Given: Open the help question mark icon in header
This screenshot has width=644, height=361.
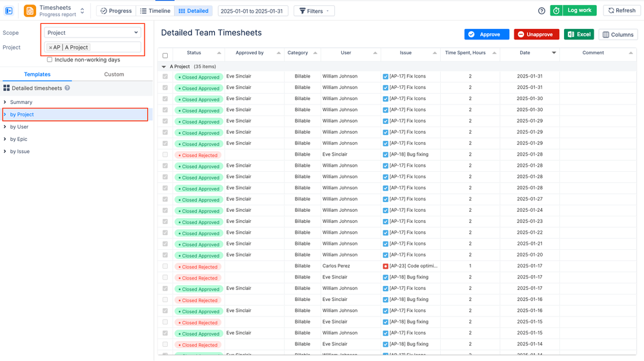Looking at the screenshot, I should coord(542,11).
